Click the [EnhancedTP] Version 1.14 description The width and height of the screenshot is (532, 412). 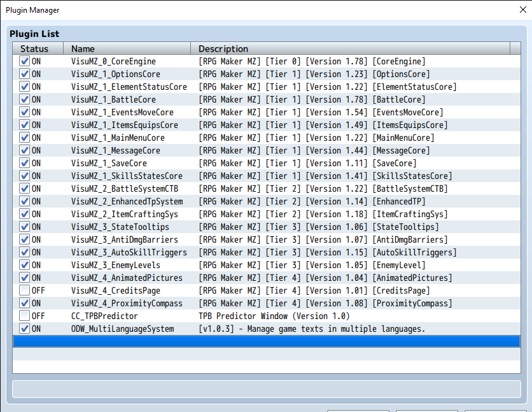[x=312, y=202]
